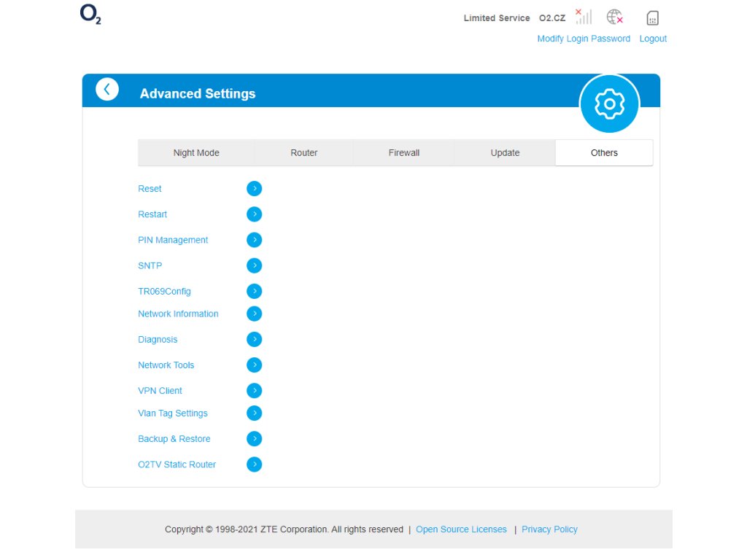Image resolution: width=747 pixels, height=560 pixels.
Task: Open the VPN Client chevron button
Action: (254, 391)
